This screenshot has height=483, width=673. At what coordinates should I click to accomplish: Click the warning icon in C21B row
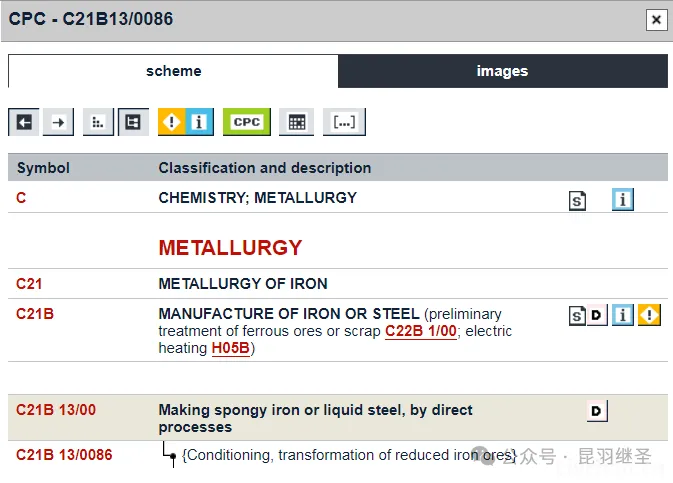click(x=650, y=316)
